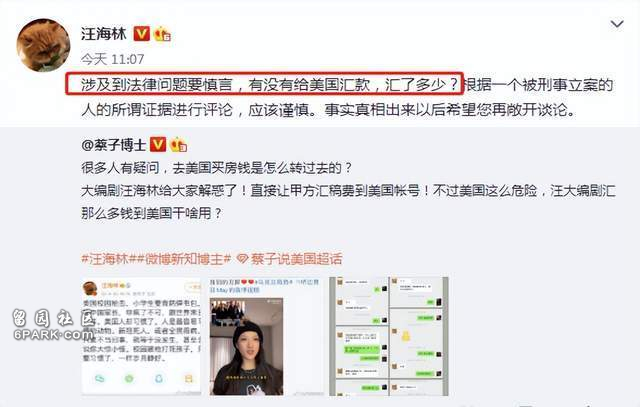Open the chat screenshots collage thumbnail
Image resolution: width=640 pixels, height=407 pixels.
(x=389, y=336)
